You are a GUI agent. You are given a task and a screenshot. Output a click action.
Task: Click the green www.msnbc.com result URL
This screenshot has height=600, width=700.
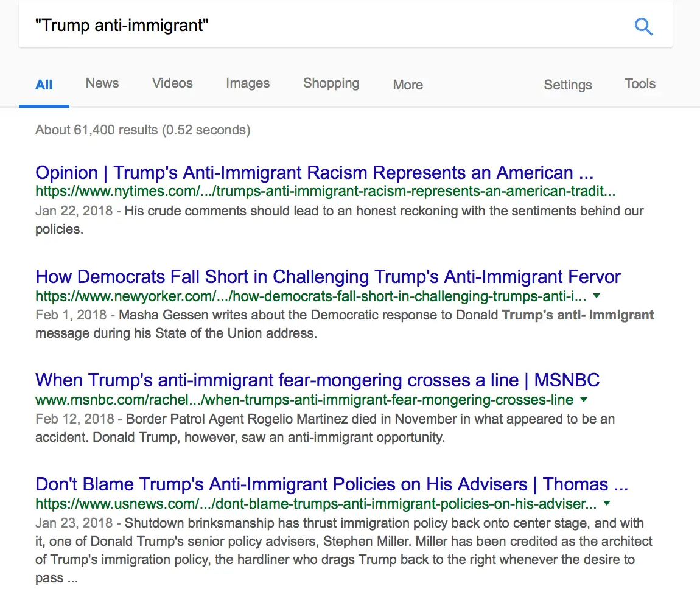click(x=304, y=400)
